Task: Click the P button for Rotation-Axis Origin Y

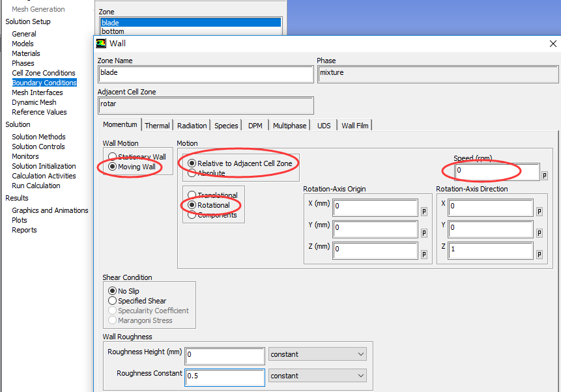Action: [x=424, y=233]
